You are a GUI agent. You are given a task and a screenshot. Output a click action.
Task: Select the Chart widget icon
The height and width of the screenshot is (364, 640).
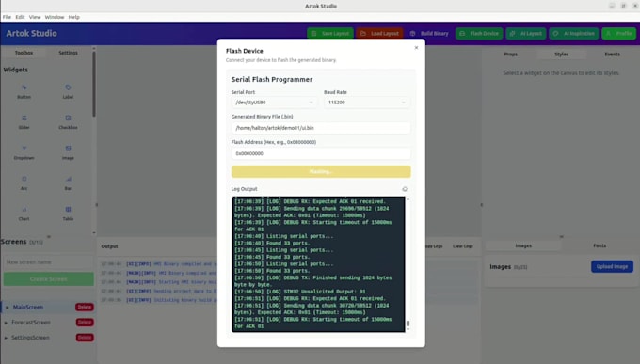[24, 210]
